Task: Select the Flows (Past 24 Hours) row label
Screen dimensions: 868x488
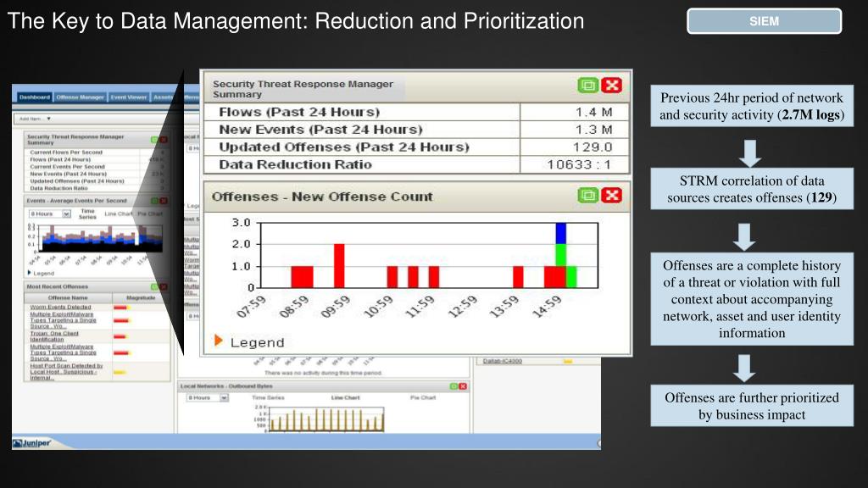Action: pyautogui.click(x=299, y=112)
